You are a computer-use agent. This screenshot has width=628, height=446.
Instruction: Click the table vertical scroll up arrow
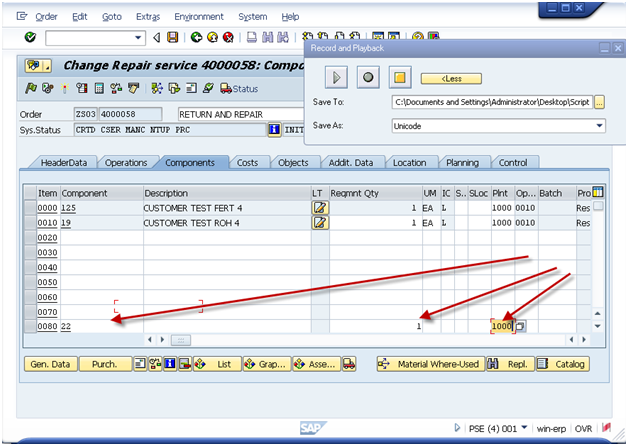598,313
